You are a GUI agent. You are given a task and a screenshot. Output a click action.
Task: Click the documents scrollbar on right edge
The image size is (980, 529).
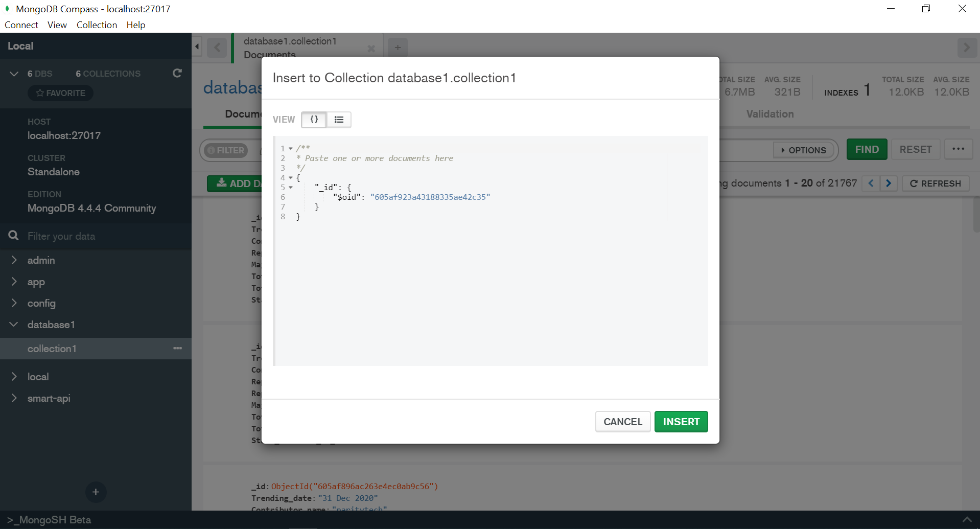(976, 215)
